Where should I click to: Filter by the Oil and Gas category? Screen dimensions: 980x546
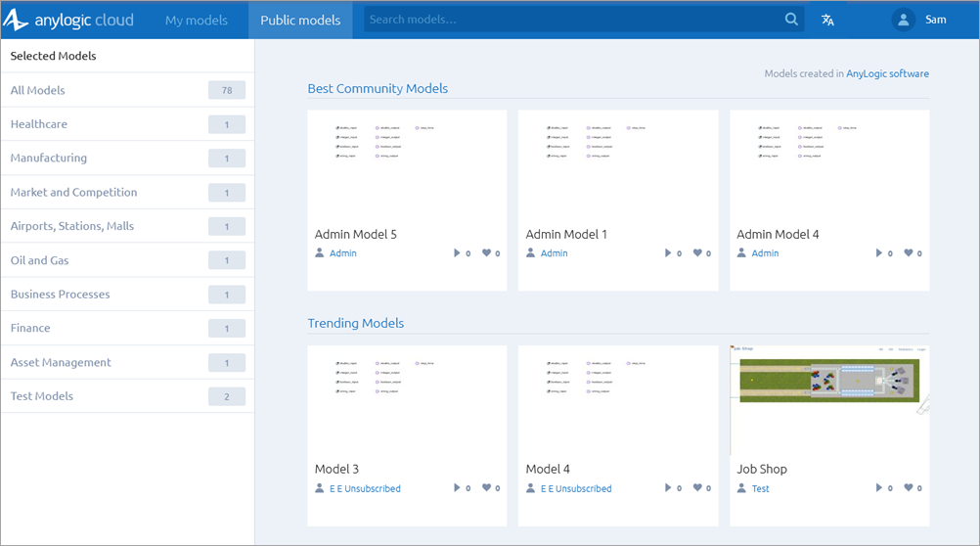coord(39,260)
